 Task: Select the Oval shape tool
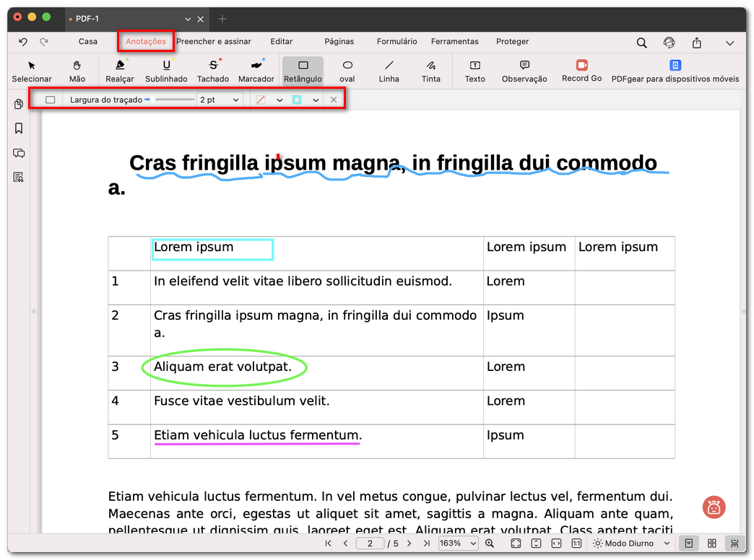pyautogui.click(x=347, y=71)
